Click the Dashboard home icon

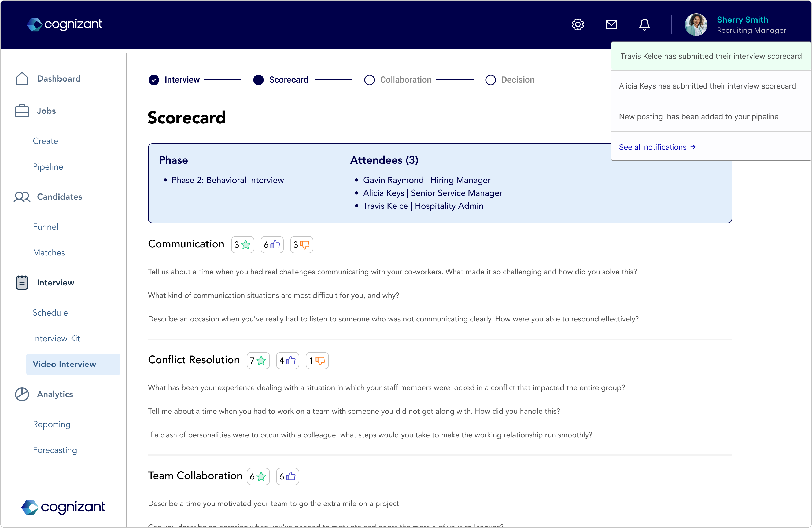[22, 79]
